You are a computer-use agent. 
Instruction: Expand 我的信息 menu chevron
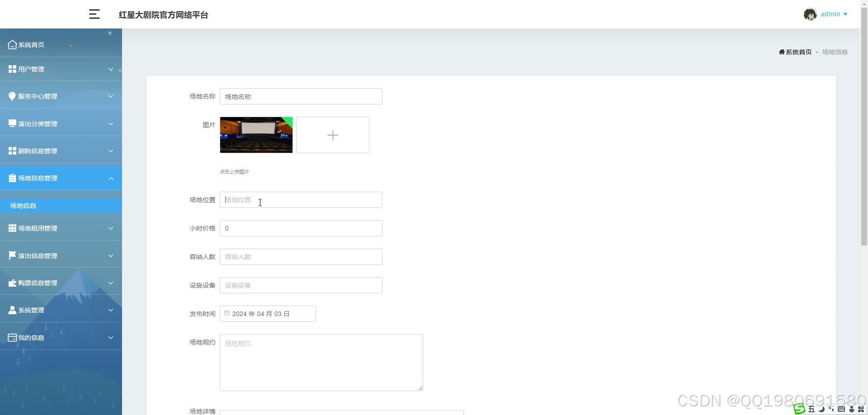click(x=111, y=338)
